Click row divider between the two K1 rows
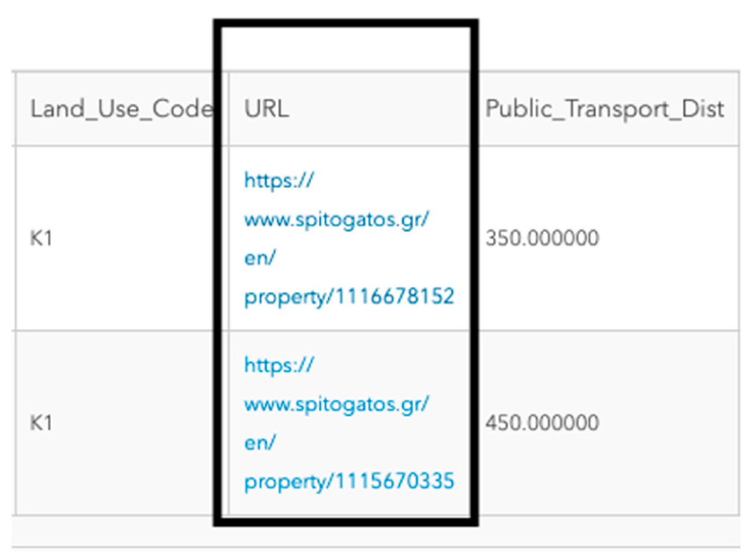The height and width of the screenshot is (560, 750). pyautogui.click(x=109, y=330)
